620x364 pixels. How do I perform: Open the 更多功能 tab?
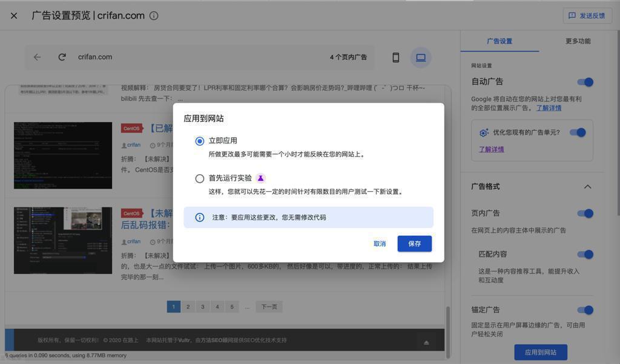[x=578, y=41]
